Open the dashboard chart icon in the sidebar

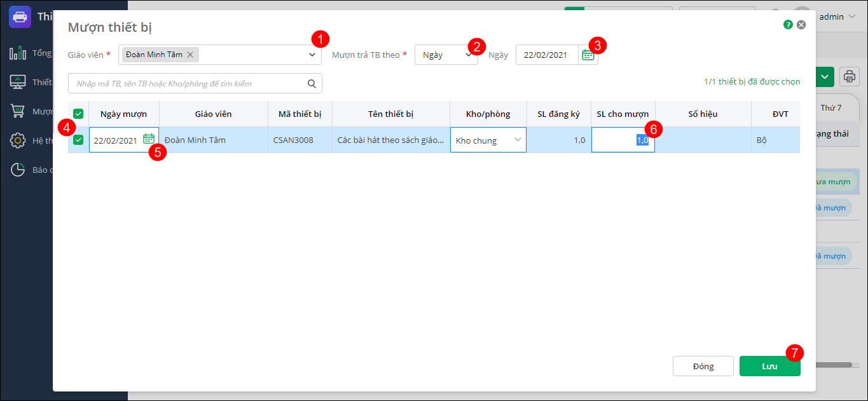[18, 53]
